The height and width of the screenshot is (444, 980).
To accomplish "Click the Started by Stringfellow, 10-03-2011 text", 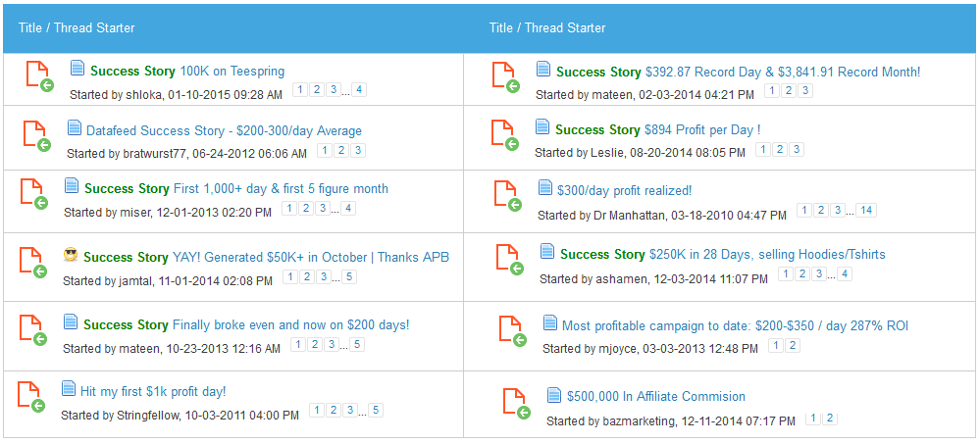I will (180, 416).
